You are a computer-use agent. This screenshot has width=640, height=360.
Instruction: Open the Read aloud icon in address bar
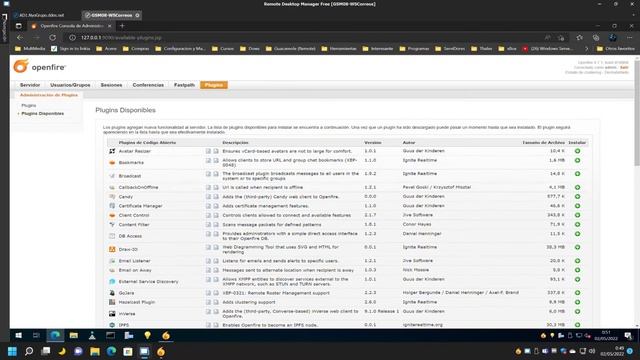[x=547, y=38]
